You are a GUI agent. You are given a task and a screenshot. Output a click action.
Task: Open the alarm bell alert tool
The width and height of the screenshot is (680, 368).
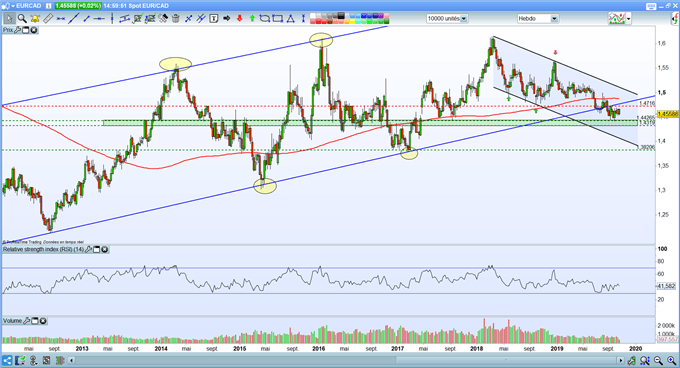point(35,19)
